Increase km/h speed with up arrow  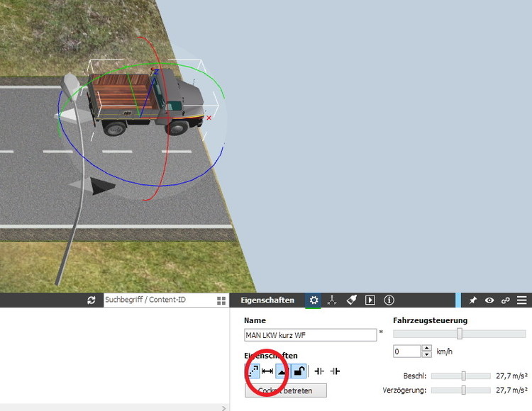click(x=426, y=348)
